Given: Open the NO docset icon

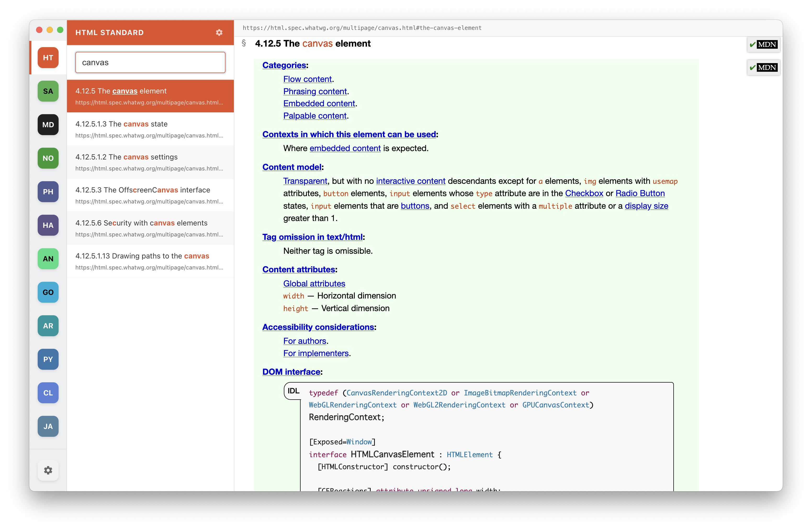Looking at the screenshot, I should 48,158.
